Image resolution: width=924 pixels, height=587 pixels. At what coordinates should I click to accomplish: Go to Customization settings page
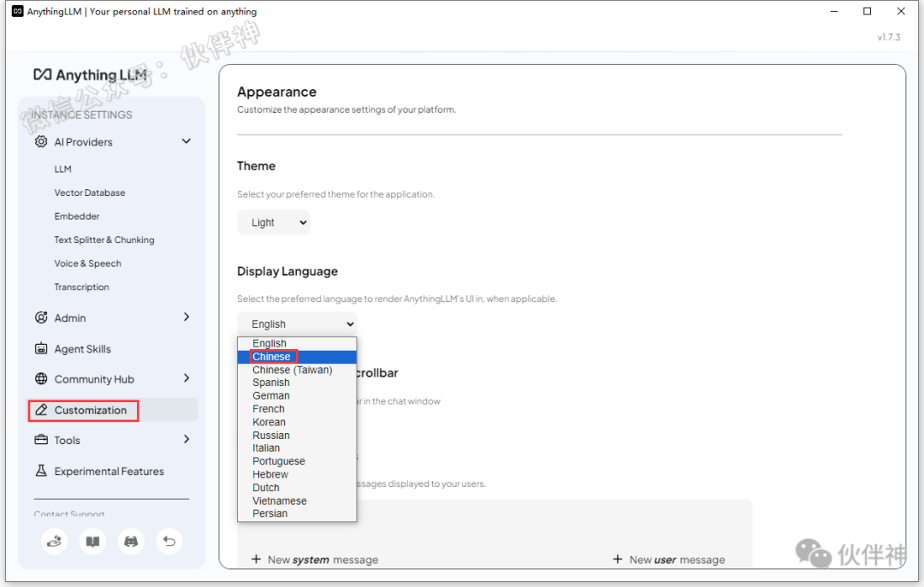pyautogui.click(x=113, y=410)
